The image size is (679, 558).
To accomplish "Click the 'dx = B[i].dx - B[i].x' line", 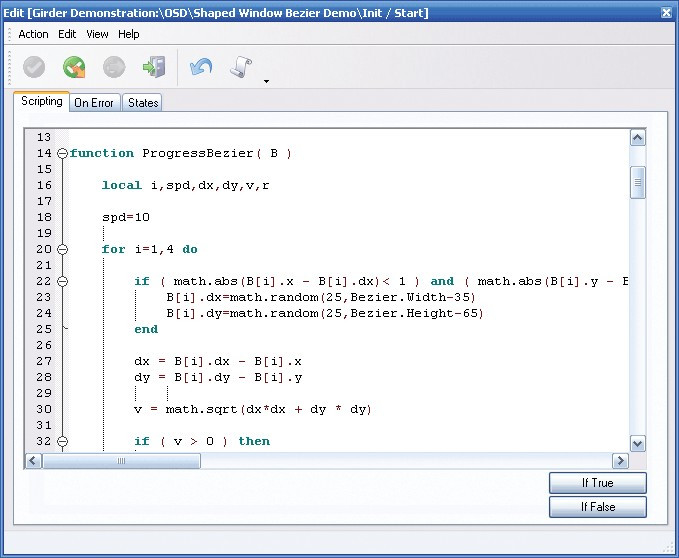I will pyautogui.click(x=218, y=361).
